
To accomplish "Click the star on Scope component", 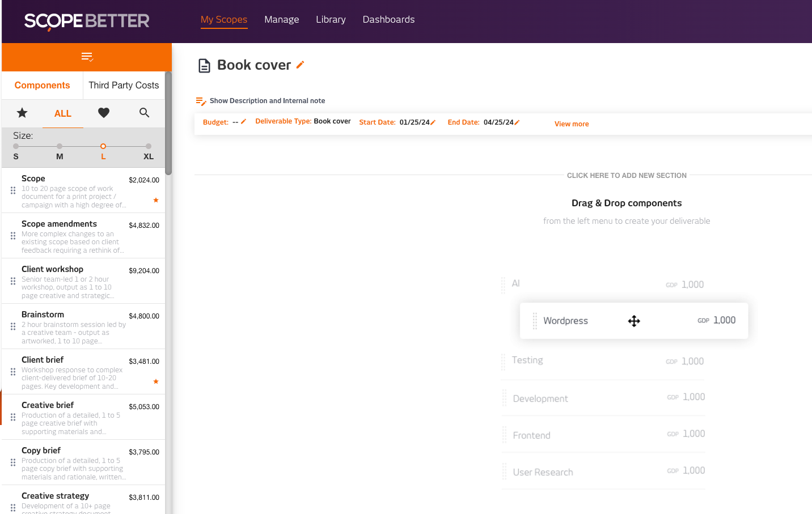I will tap(156, 200).
